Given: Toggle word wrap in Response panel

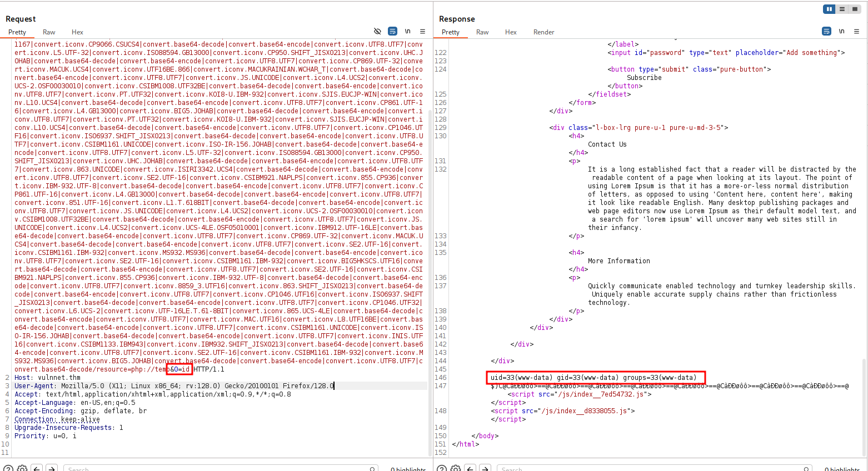Looking at the screenshot, I should [x=826, y=32].
